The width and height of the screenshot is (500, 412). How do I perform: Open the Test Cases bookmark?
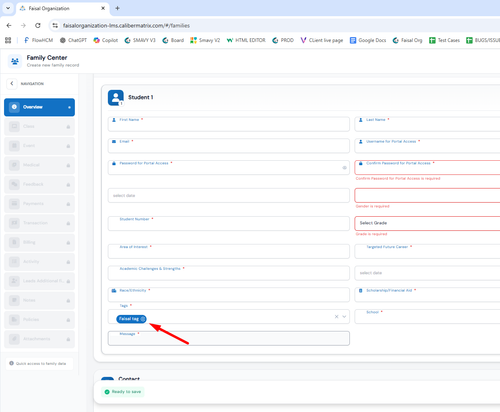point(444,40)
